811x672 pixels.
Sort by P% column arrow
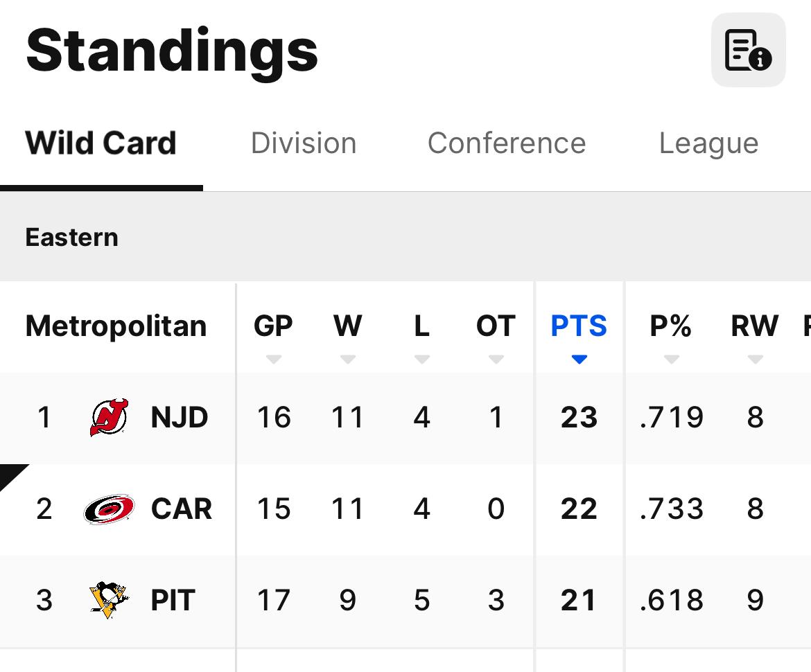pos(671,359)
